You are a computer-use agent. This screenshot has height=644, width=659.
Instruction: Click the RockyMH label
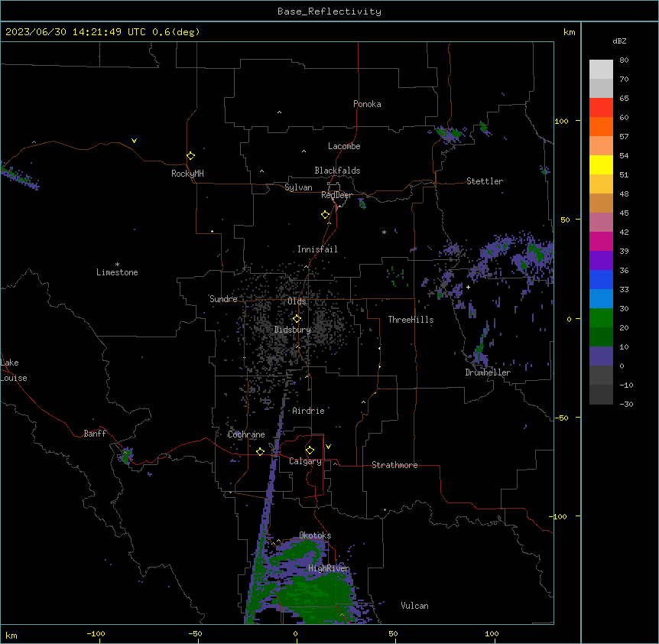click(187, 174)
